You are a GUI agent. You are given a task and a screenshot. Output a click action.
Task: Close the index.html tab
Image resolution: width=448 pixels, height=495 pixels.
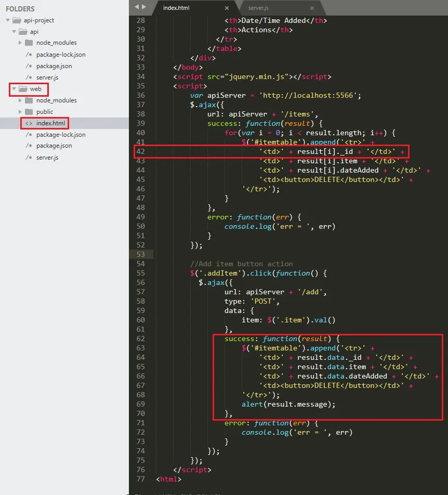(x=227, y=8)
